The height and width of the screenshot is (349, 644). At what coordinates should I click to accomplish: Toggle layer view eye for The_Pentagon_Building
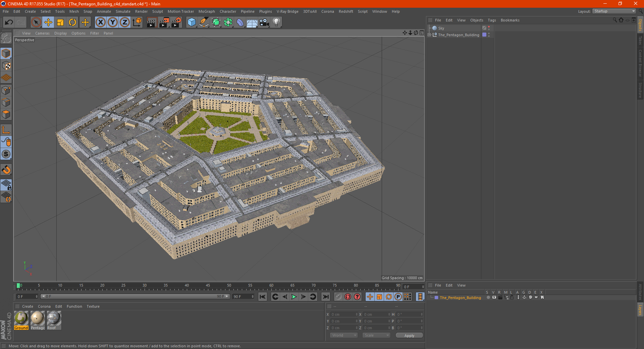point(494,297)
